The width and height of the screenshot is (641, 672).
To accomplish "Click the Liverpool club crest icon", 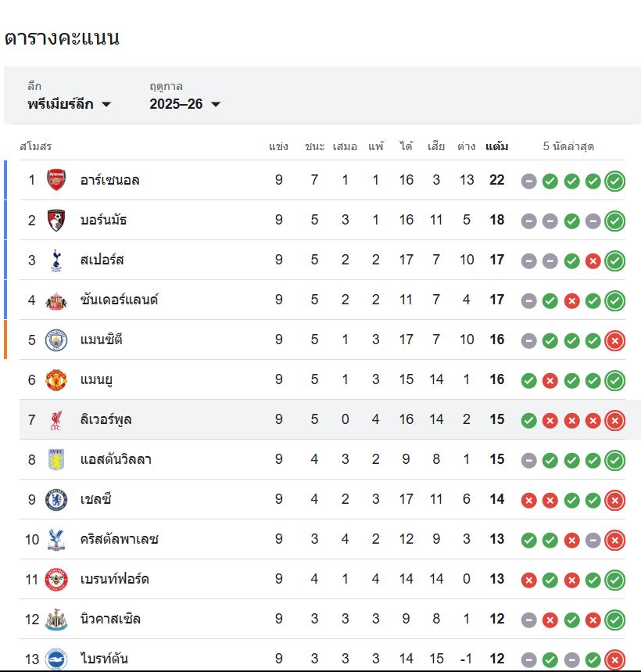I will tap(56, 419).
